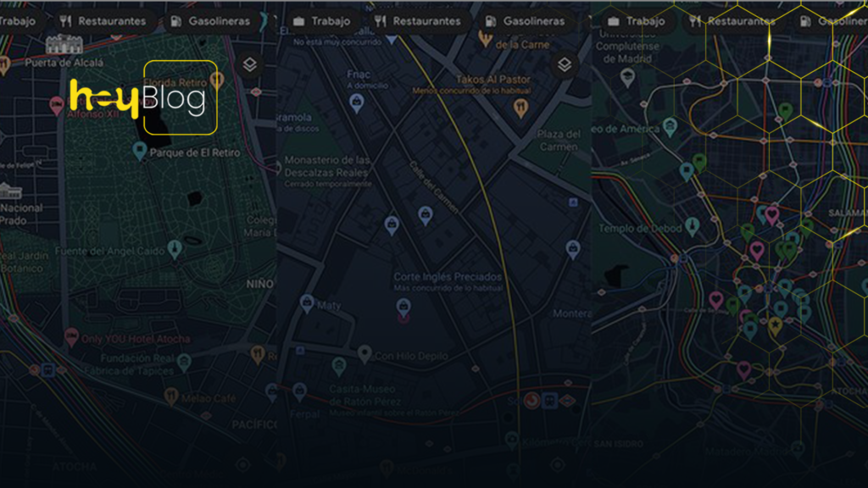Open map layers button in left map
868x488 pixels.
tap(250, 64)
